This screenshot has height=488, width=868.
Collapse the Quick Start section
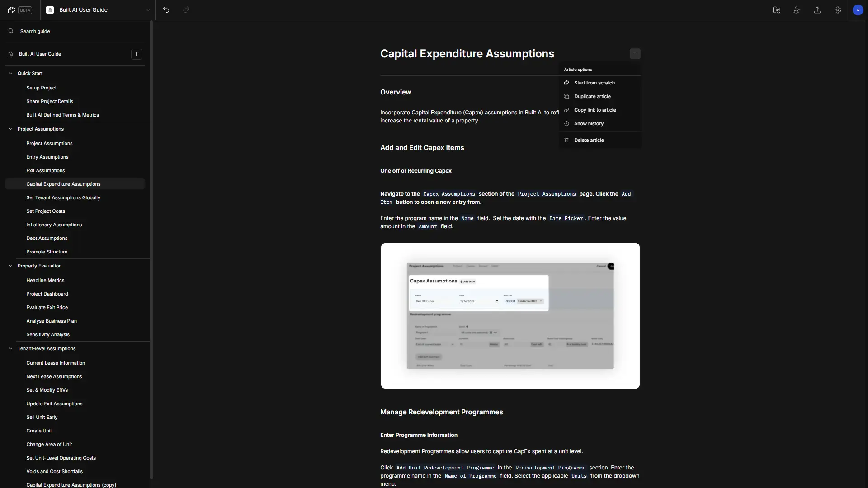point(11,73)
